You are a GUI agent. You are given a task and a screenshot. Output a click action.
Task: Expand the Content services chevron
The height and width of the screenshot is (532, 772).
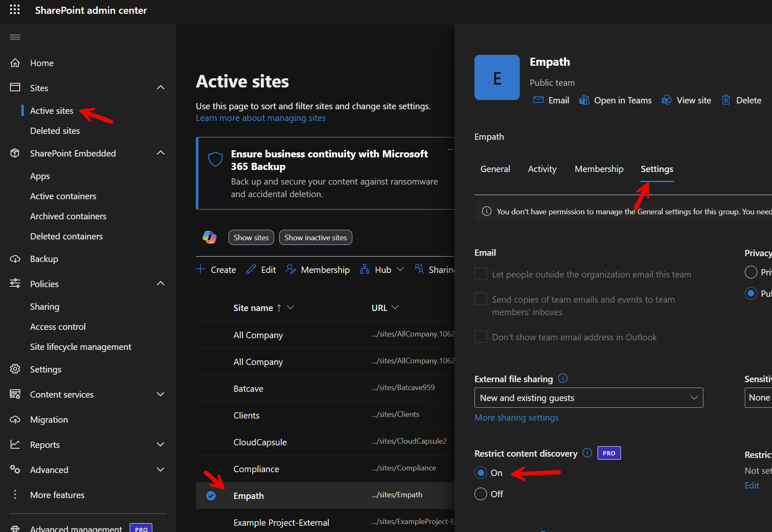click(x=161, y=394)
